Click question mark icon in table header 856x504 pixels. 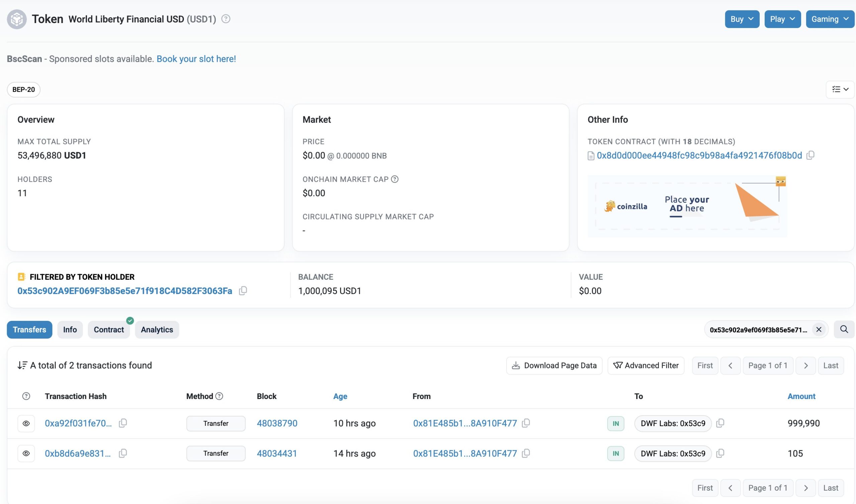(26, 396)
